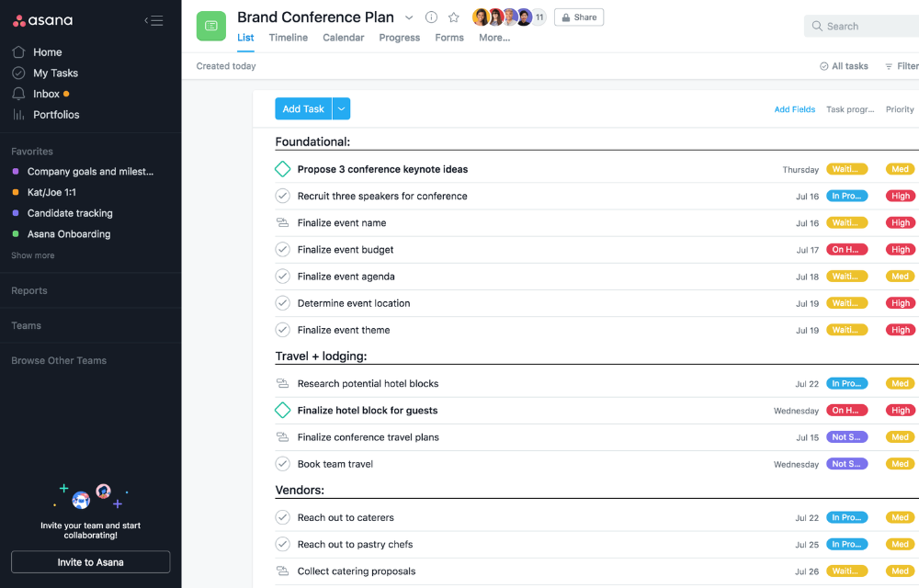Switch to the Calendar tab

343,38
